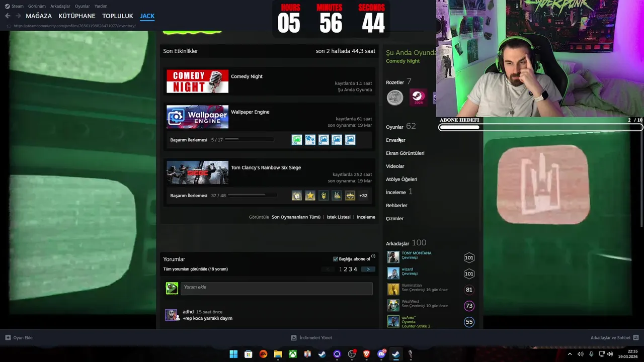Open Windows Start button
This screenshot has height=362, width=644.
pyautogui.click(x=233, y=354)
